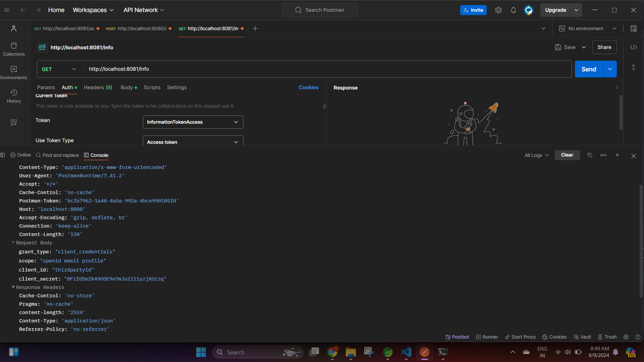Open the user avatar menu

pos(529,10)
